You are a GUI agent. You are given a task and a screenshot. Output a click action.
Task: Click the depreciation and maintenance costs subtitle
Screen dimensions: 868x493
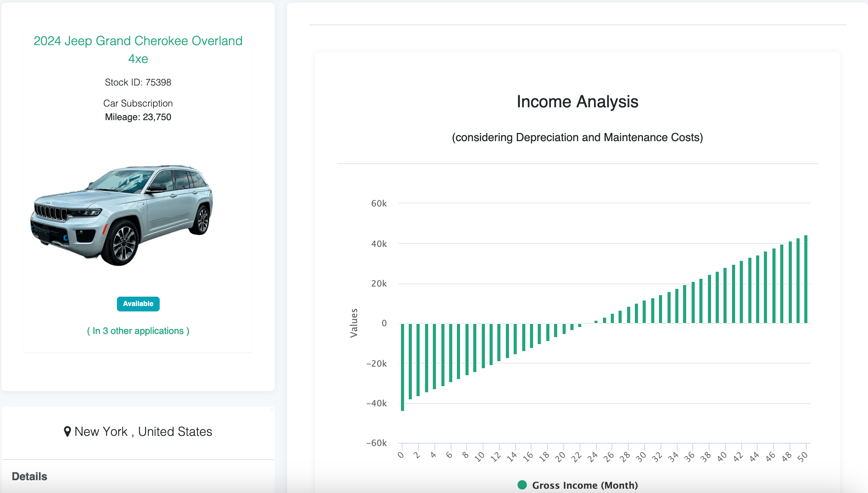tap(577, 138)
